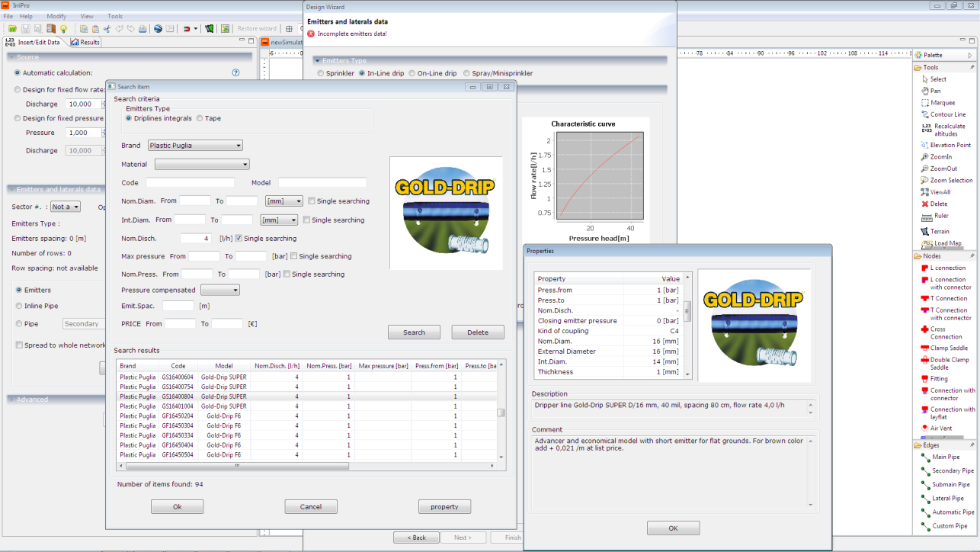Select the Pan tool in palette

pyautogui.click(x=935, y=91)
